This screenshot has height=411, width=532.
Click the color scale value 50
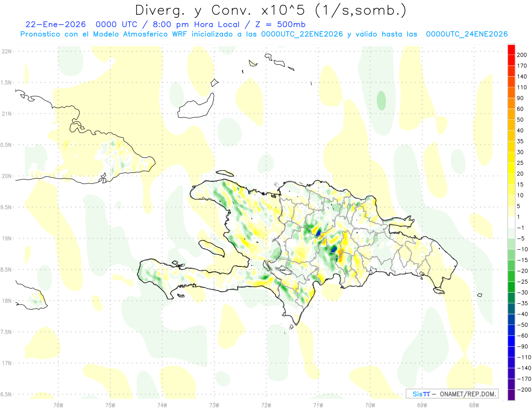(520, 120)
